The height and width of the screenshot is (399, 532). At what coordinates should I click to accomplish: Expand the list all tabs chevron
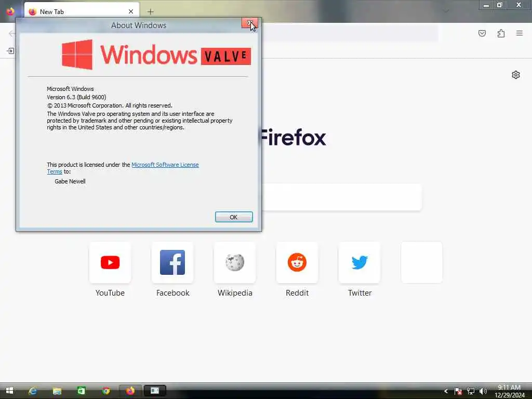[446, 11]
